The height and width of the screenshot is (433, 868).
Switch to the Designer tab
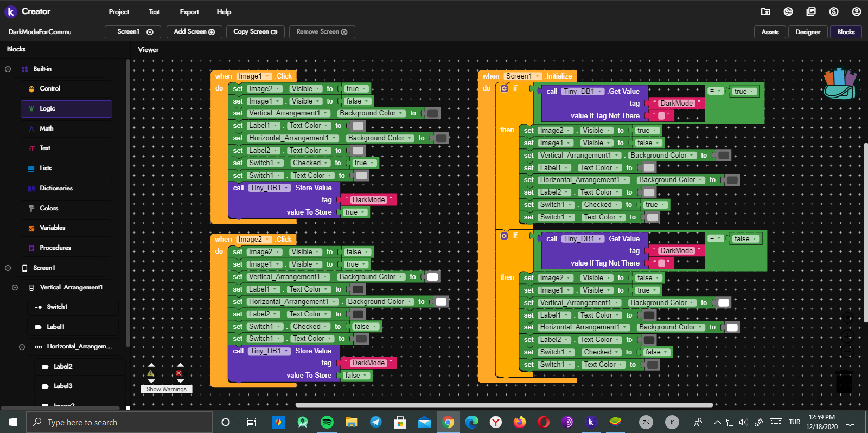point(807,32)
